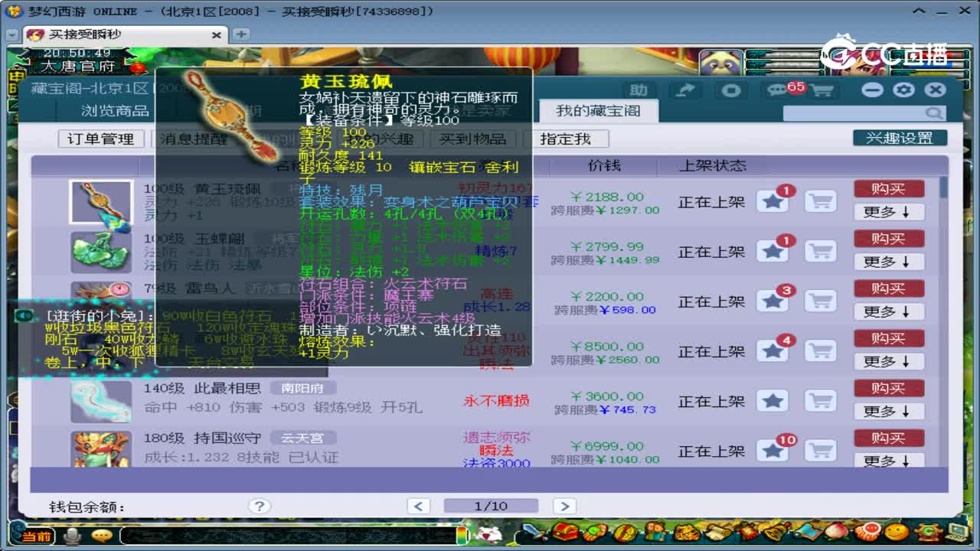
Task: Buy 此最相思 with 购买 button
Action: pyautogui.click(x=889, y=388)
